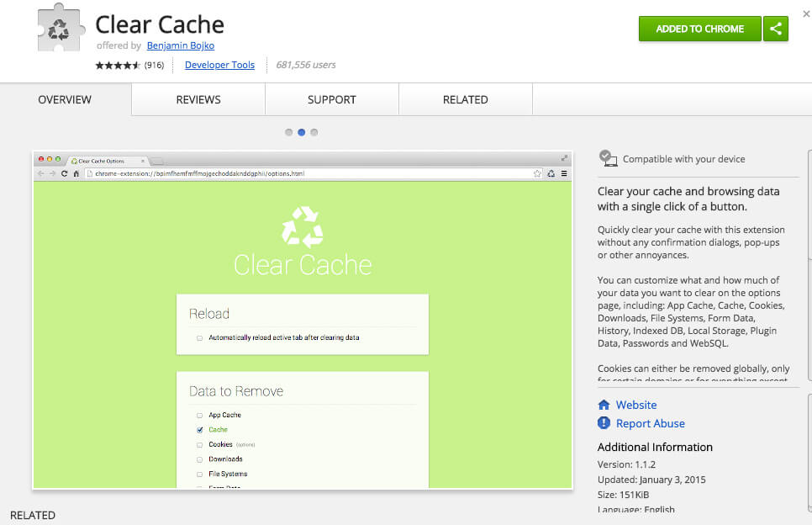
Task: Enable the Downloads checkbox
Action: point(199,459)
